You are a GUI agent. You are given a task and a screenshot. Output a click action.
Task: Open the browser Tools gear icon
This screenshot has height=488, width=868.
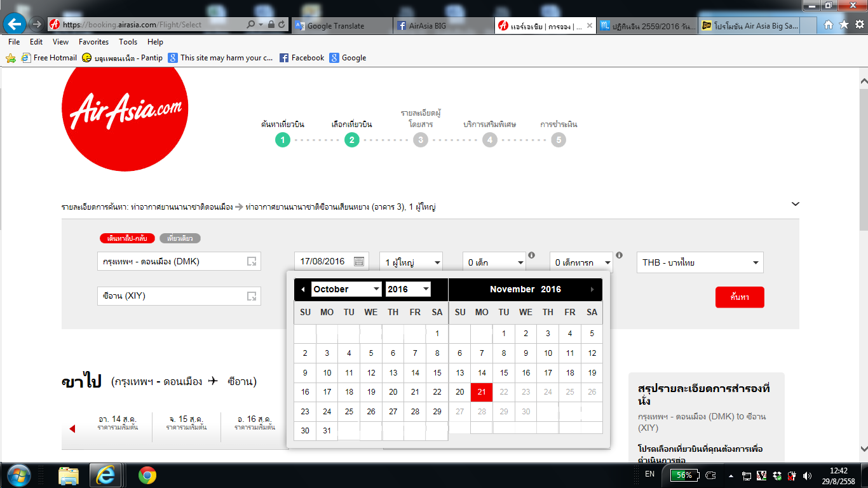tap(859, 25)
